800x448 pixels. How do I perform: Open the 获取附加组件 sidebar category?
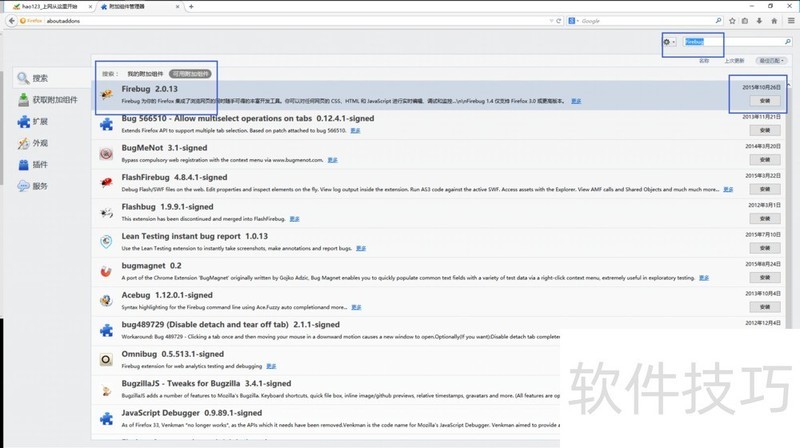point(52,99)
